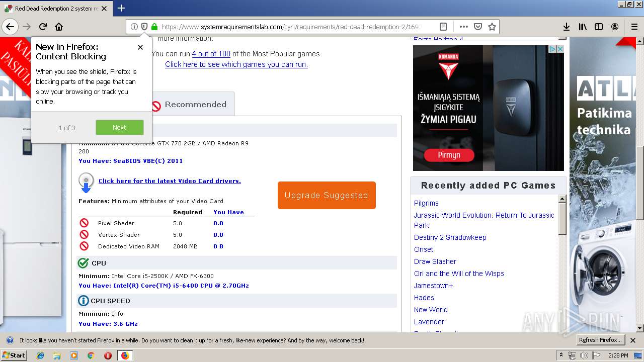The height and width of the screenshot is (362, 644).
Task: Click the green check icon beside CPU
Action: click(x=83, y=263)
